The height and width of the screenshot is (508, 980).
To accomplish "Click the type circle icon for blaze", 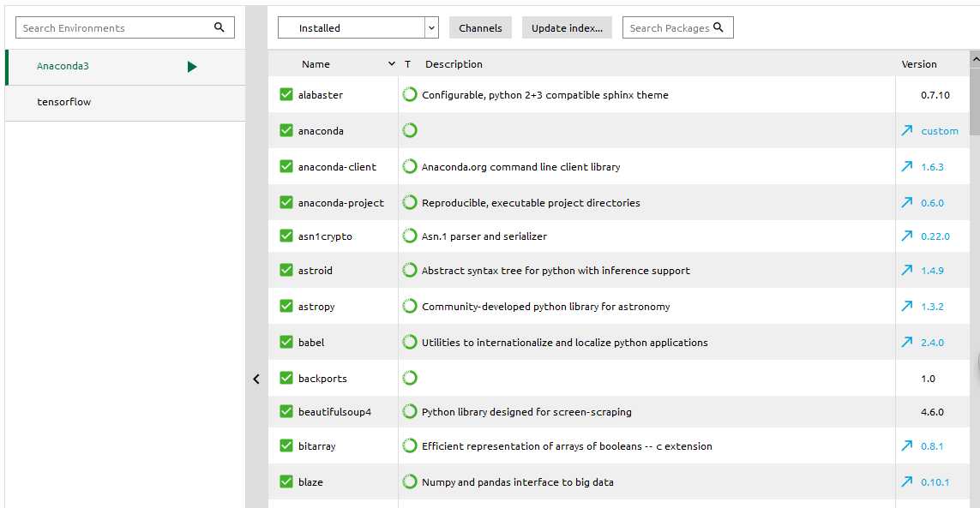I will coord(409,481).
